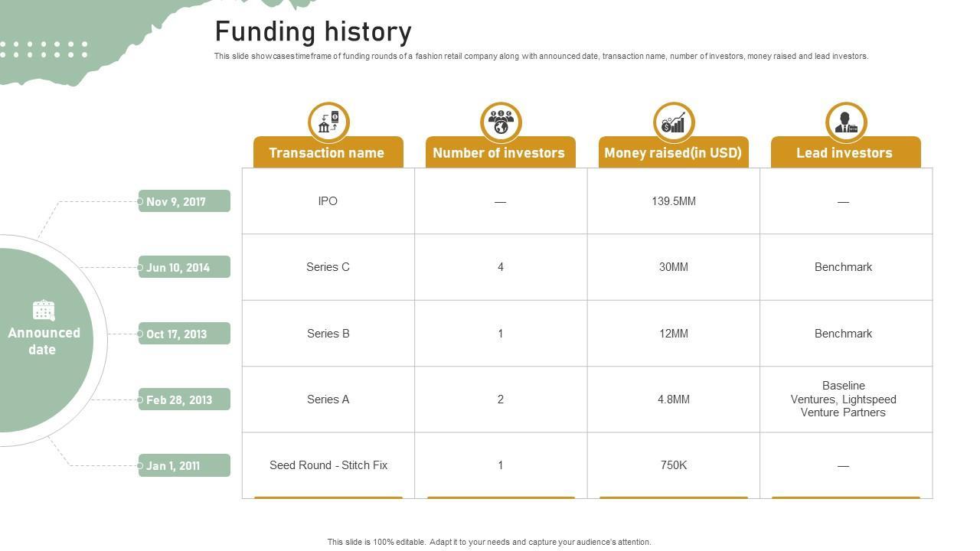This screenshot has height=551, width=980.
Task: Click the lead investor person icon
Action: click(x=846, y=122)
